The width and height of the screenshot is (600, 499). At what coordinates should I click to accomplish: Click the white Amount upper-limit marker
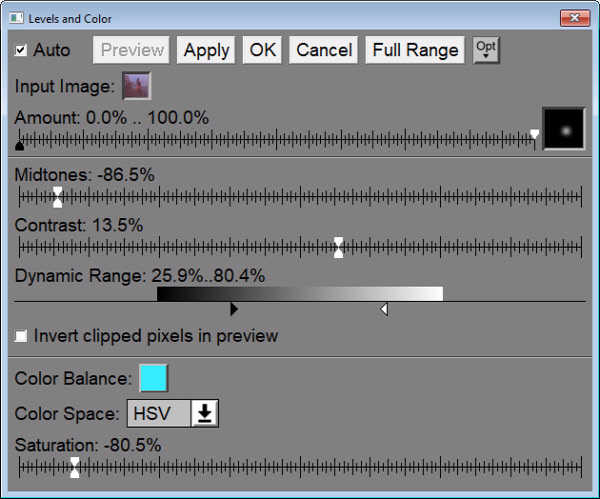tap(535, 134)
